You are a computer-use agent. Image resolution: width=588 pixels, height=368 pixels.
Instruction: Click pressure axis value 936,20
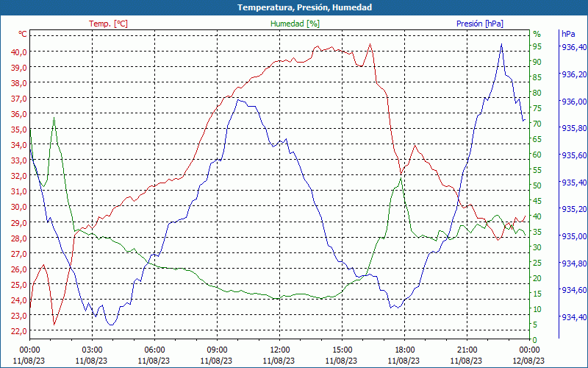[x=573, y=74]
